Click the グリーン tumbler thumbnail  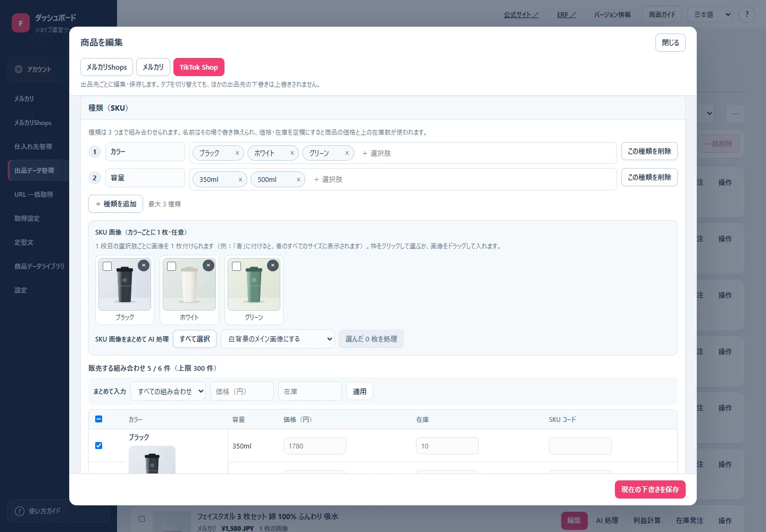[254, 284]
